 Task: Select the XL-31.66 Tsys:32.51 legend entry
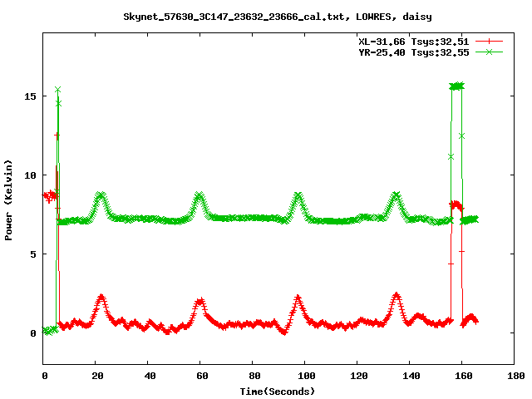tap(414, 42)
